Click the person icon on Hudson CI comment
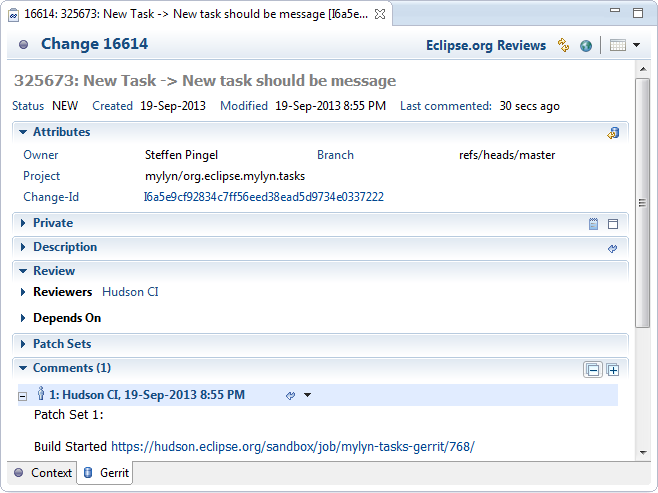This screenshot has width=658, height=493. (x=41, y=394)
